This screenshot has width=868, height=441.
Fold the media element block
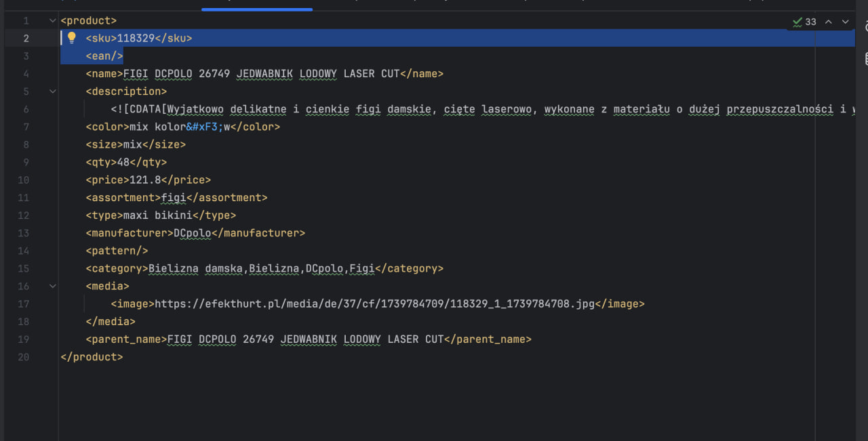(53, 286)
